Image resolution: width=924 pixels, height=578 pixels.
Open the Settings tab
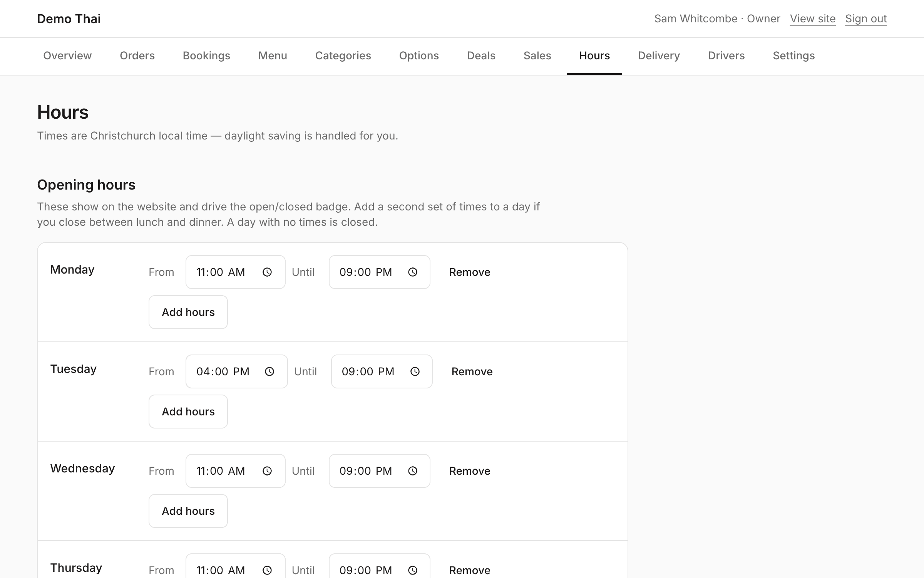click(794, 56)
